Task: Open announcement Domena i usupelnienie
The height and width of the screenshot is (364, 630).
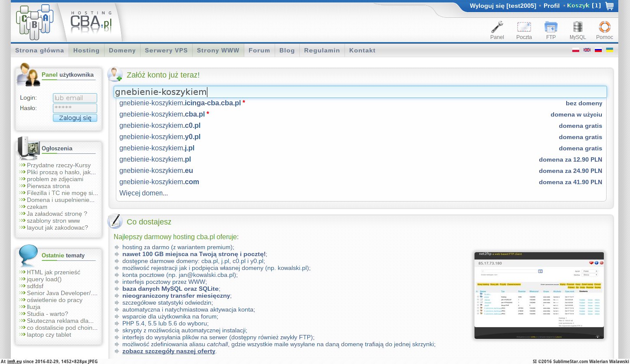Action: point(61,200)
